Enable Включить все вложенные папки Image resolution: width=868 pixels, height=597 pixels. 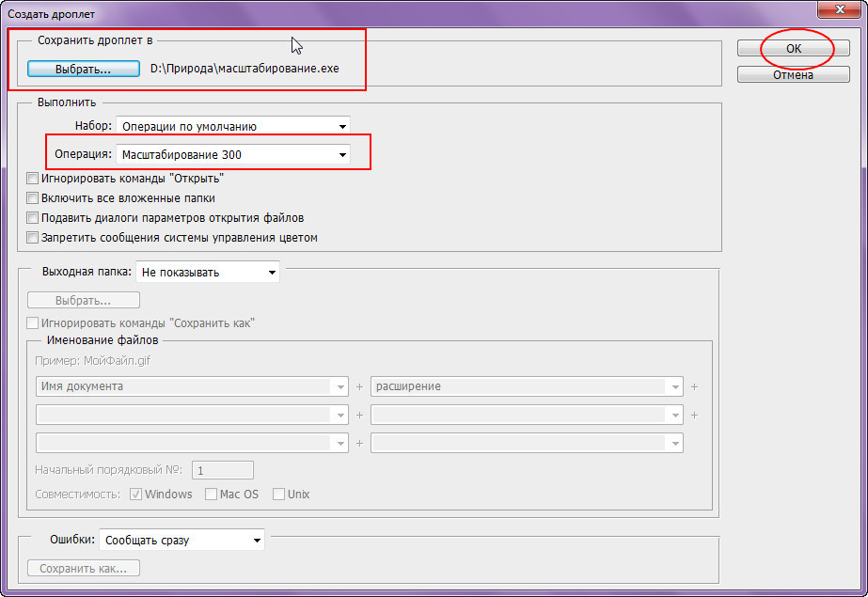33,198
